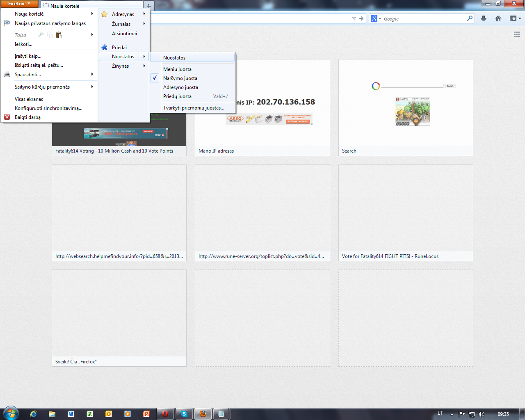Click the volume speaker tray icon
This screenshot has height=420, width=525.
[x=482, y=414]
